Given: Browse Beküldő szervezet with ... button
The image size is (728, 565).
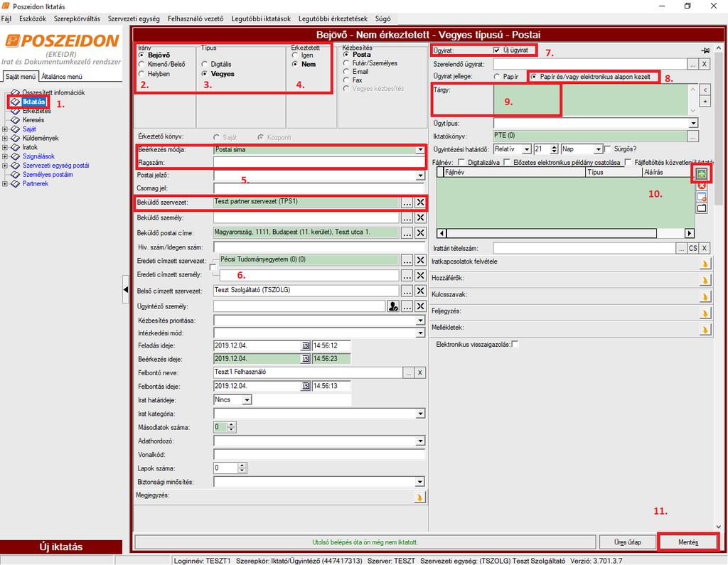Looking at the screenshot, I should point(407,203).
